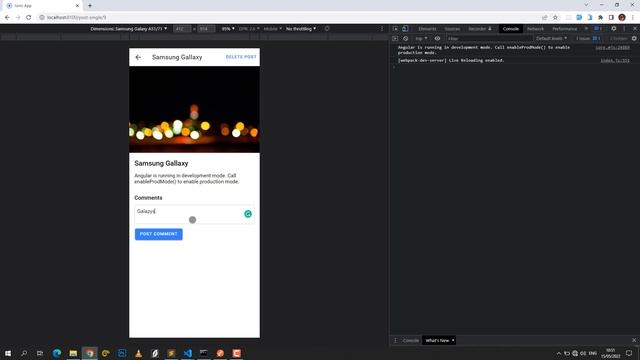640x360 pixels.
Task: Bookmark this page with the star icon
Action: click(x=555, y=18)
